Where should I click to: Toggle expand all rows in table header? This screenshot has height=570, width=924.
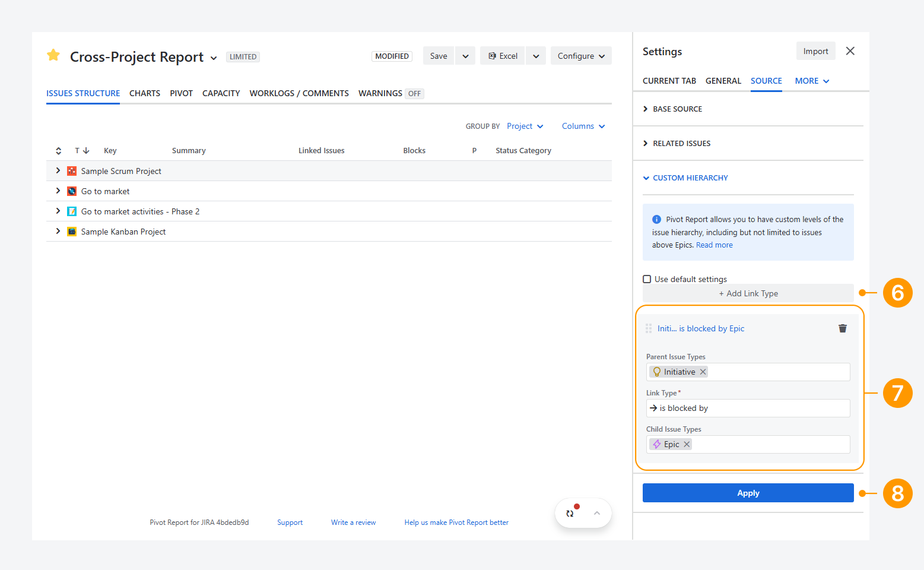59,151
